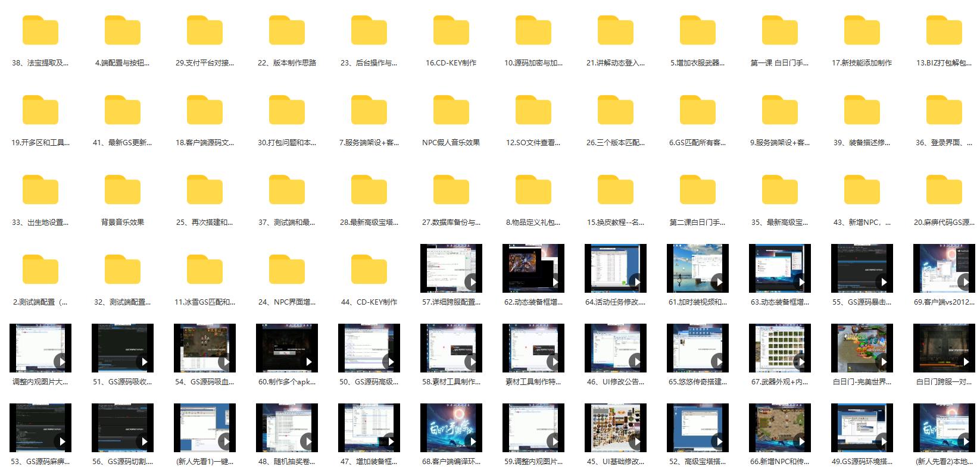Click the 44、CD-KEY制作 folder icon
The height and width of the screenshot is (476, 980).
[x=369, y=270]
